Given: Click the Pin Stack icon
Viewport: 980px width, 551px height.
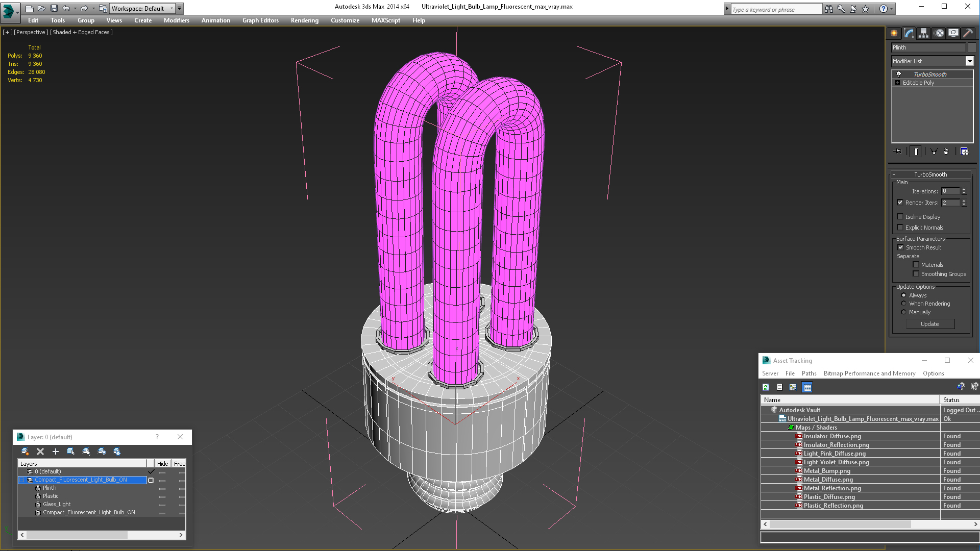Looking at the screenshot, I should click(898, 152).
